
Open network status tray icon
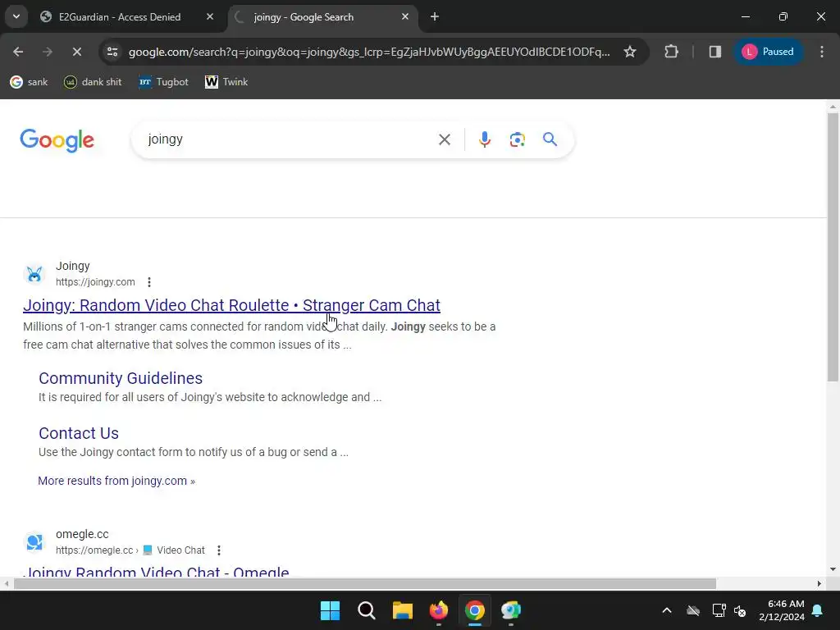click(719, 610)
